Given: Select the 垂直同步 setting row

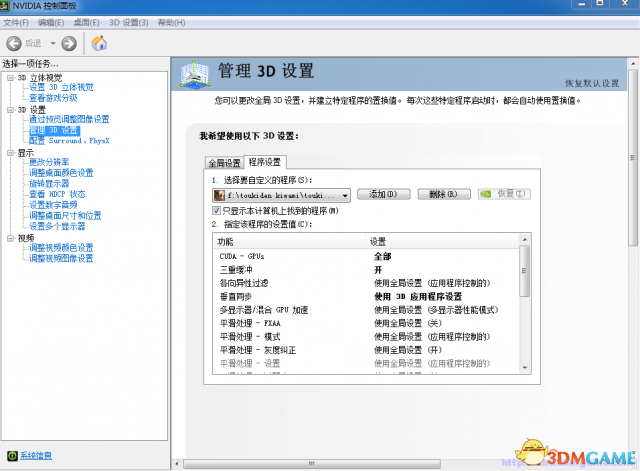Looking at the screenshot, I should point(366,297).
